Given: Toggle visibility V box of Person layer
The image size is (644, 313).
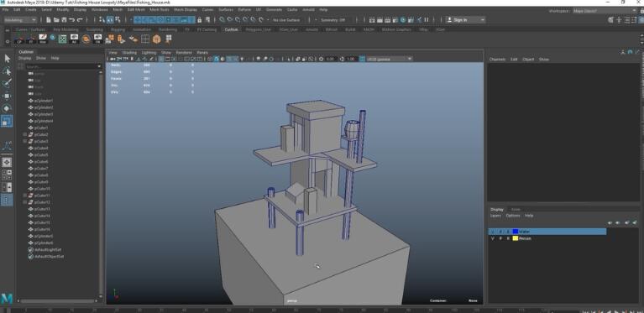Looking at the screenshot, I should click(x=493, y=238).
